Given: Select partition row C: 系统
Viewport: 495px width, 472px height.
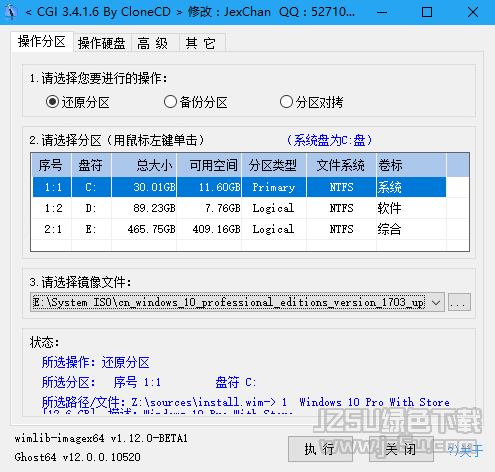Looking at the screenshot, I should [239, 187].
